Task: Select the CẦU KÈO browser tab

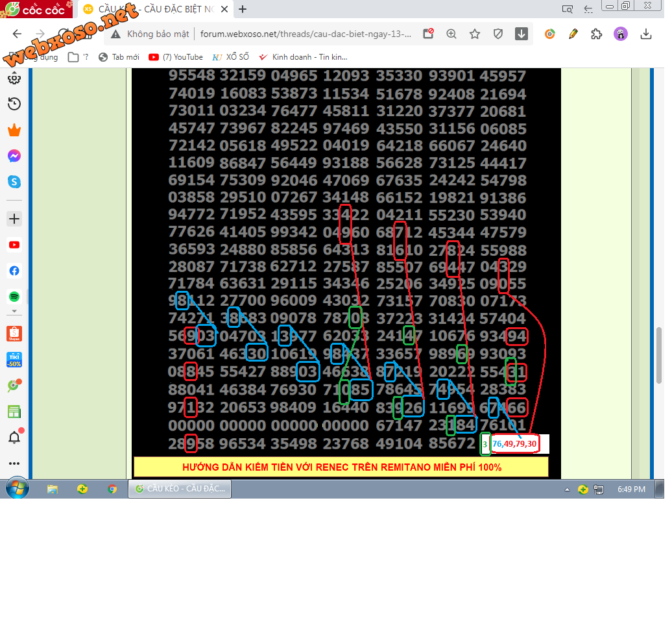Action: pyautogui.click(x=156, y=10)
